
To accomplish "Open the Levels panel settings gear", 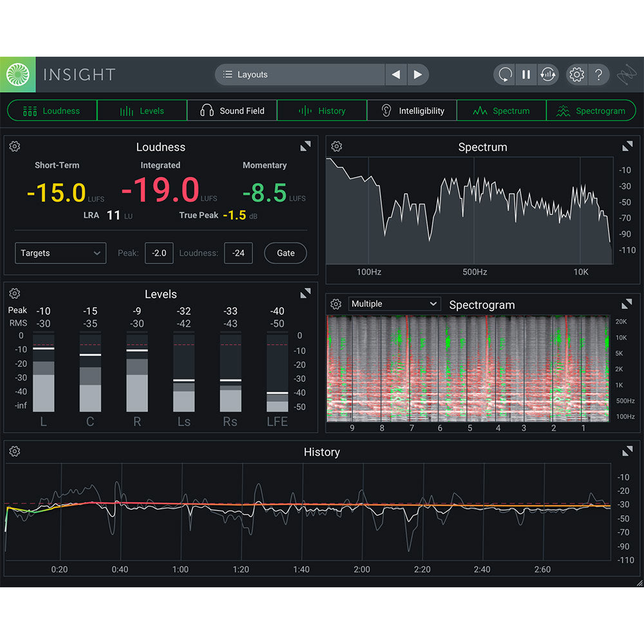I will click(14, 293).
